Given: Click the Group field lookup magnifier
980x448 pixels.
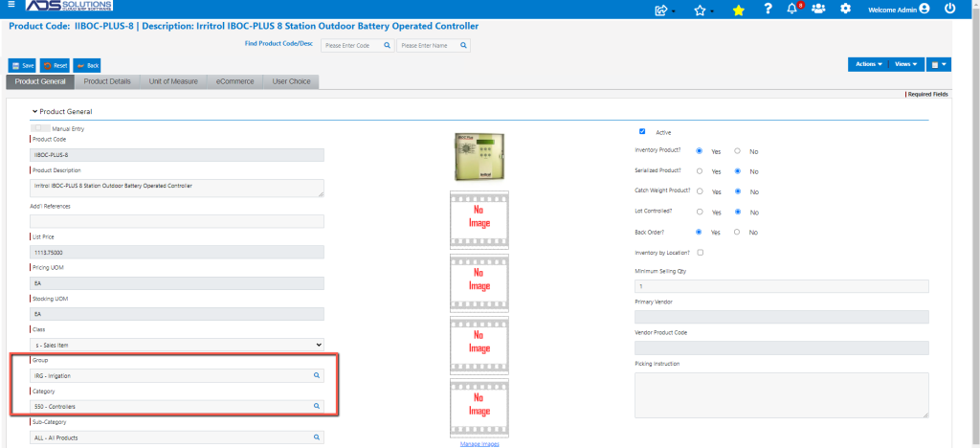Looking at the screenshot, I should [316, 375].
